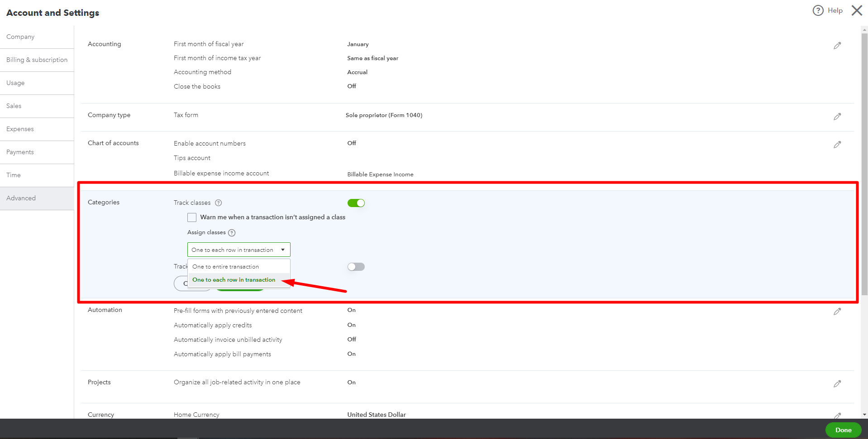Click the Done button
This screenshot has width=868, height=439.
coord(843,430)
